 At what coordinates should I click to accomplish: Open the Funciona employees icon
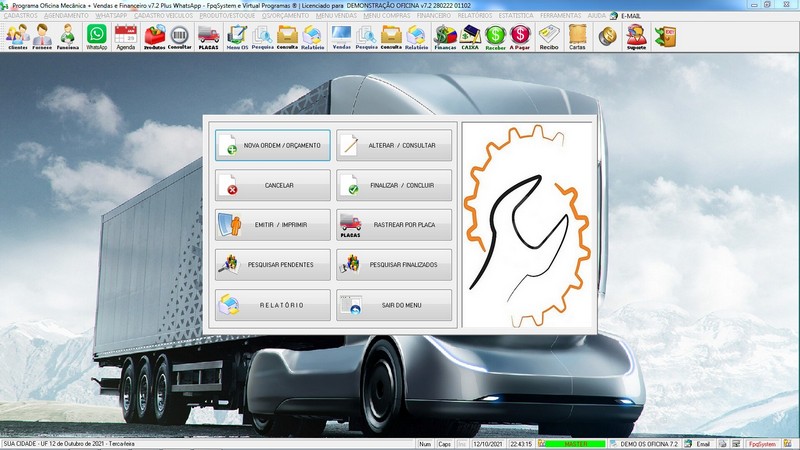tap(67, 37)
